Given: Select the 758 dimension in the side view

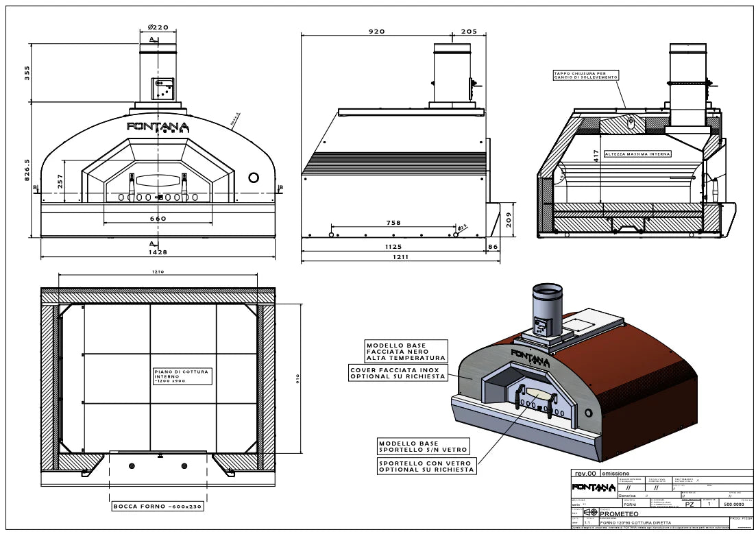Looking at the screenshot, I should (x=393, y=222).
